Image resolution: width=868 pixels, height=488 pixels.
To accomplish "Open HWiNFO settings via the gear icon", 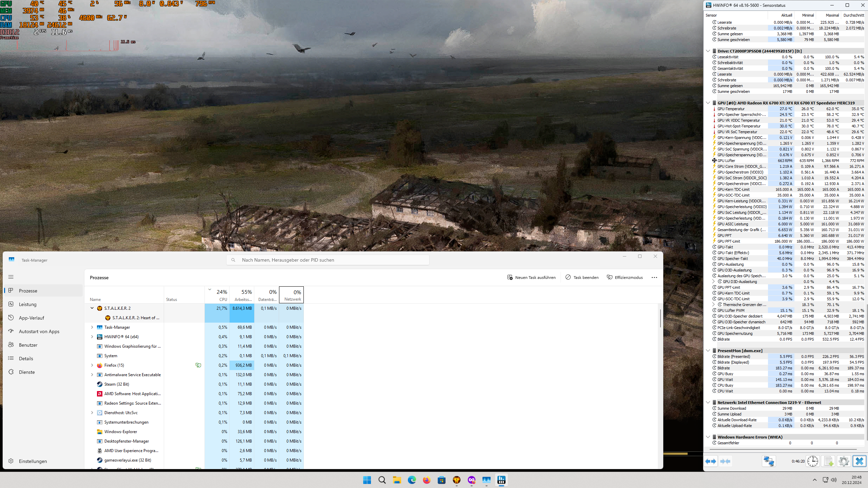I will (843, 461).
